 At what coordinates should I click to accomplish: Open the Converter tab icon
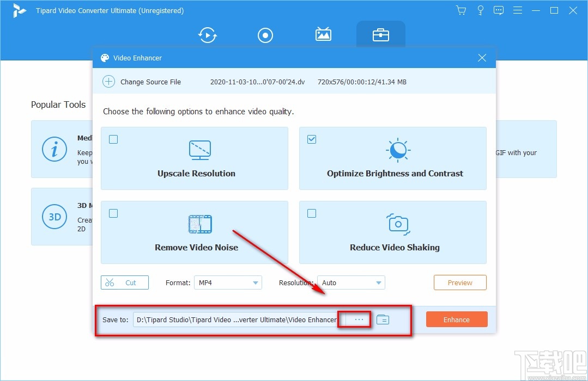(x=208, y=35)
